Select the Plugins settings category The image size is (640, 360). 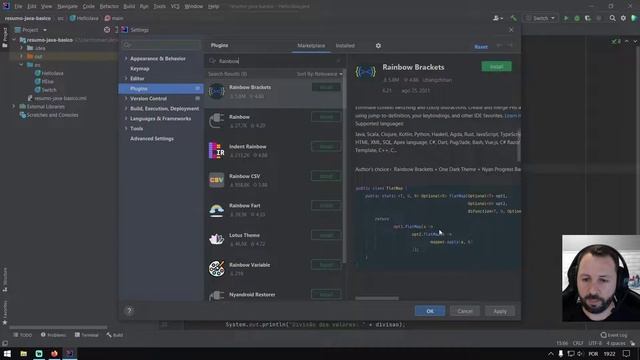click(x=161, y=89)
